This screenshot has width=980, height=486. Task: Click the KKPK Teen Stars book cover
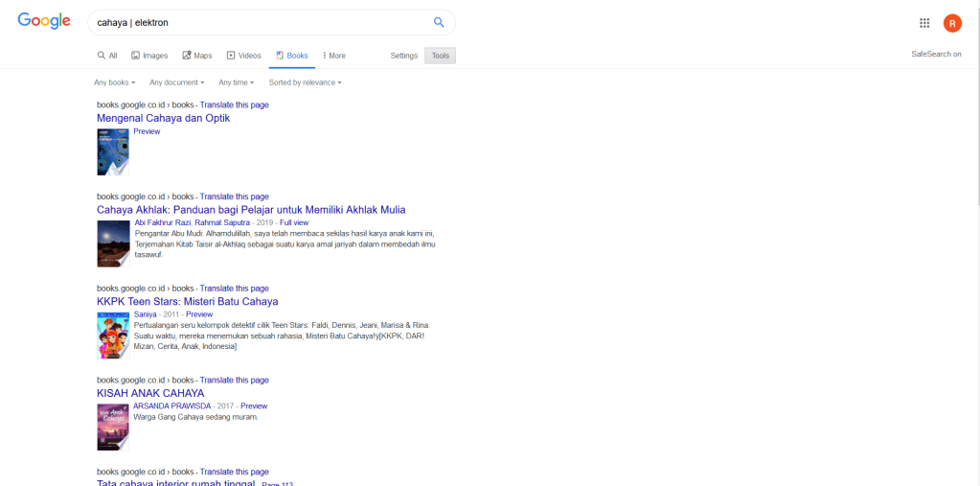coord(112,335)
